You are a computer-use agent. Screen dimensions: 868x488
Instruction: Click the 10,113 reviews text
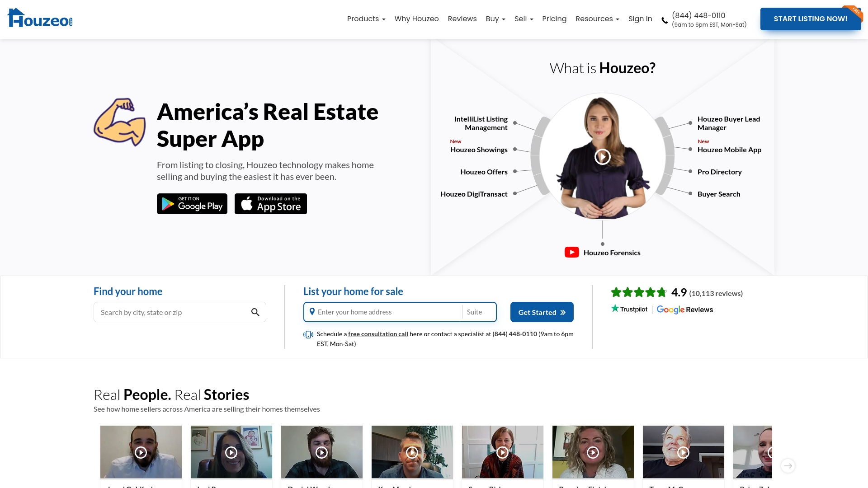716,294
